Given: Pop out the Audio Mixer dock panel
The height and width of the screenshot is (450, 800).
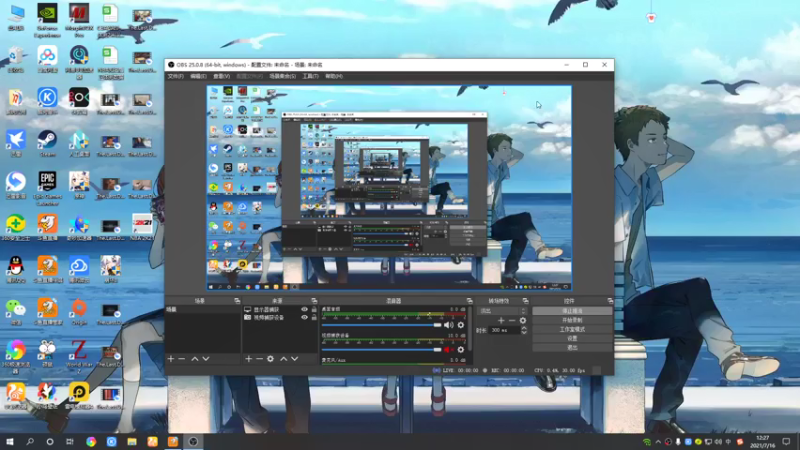Looking at the screenshot, I should click(469, 301).
